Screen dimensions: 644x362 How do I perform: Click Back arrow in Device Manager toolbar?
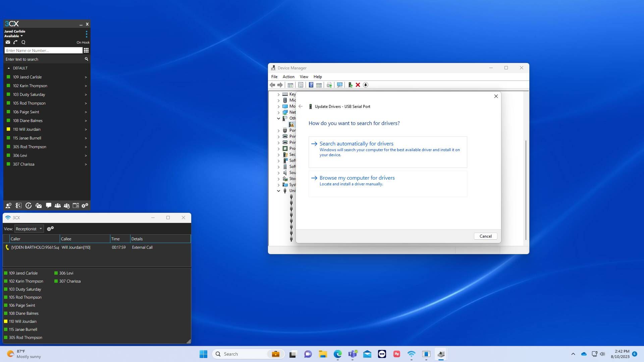coord(272,85)
